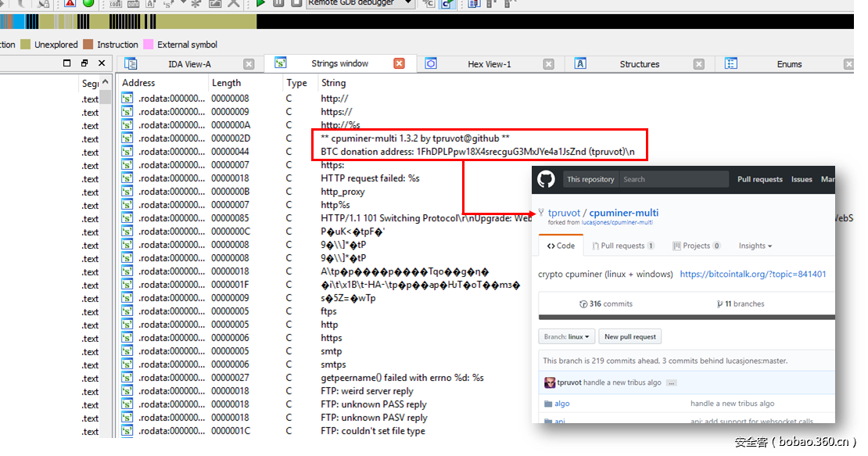868x456 pixels.
Task: Click the Hex View-1 tab icon
Action: click(x=431, y=64)
